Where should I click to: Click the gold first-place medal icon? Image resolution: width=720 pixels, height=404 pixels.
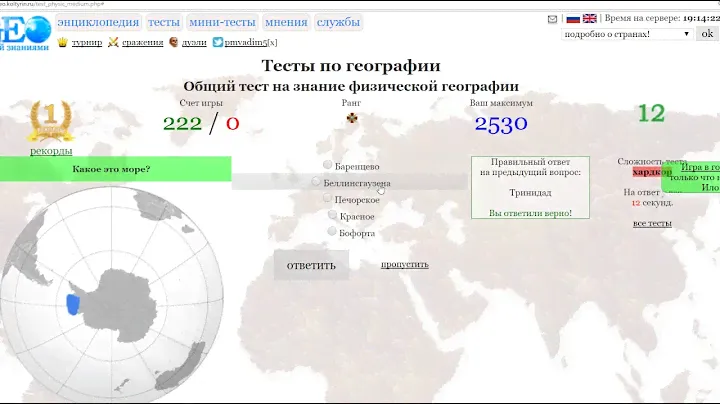tap(50, 120)
